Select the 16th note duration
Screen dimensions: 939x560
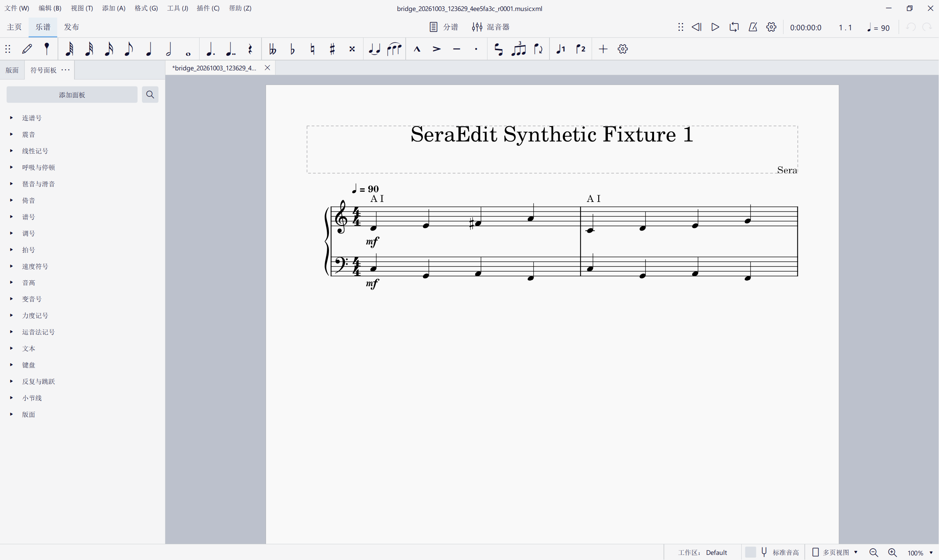(109, 49)
